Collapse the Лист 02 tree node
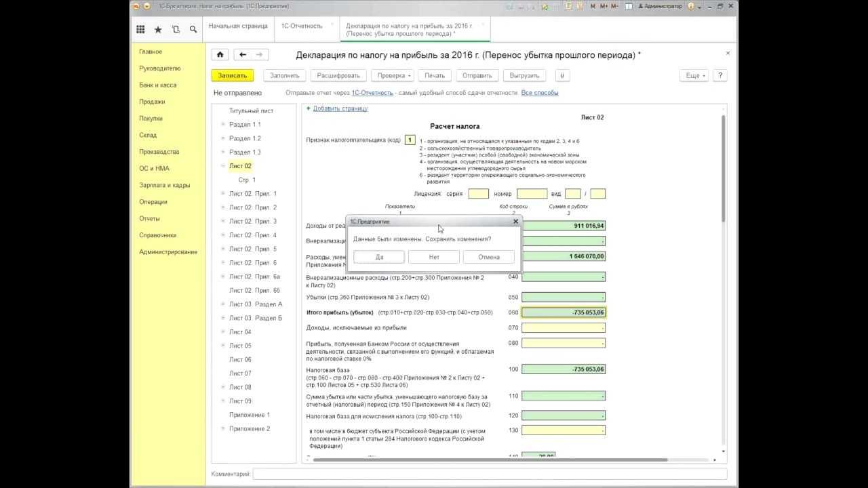 tap(223, 166)
